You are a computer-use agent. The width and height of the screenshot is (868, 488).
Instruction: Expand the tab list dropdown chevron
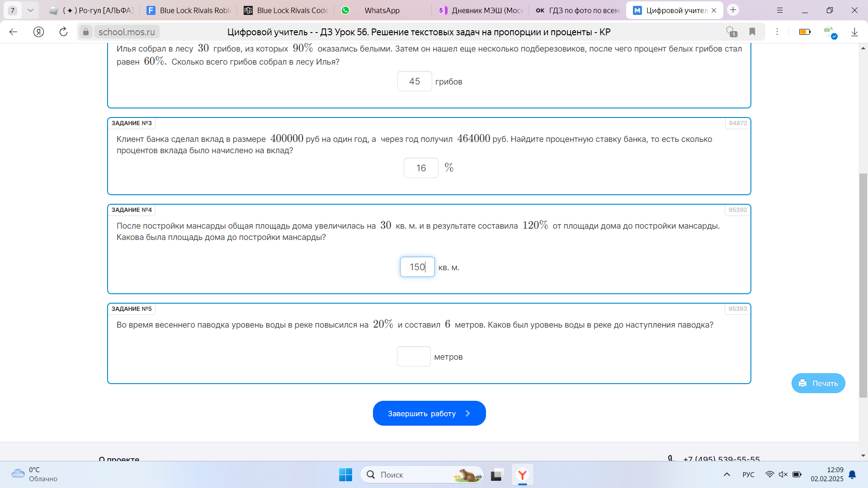tap(30, 10)
